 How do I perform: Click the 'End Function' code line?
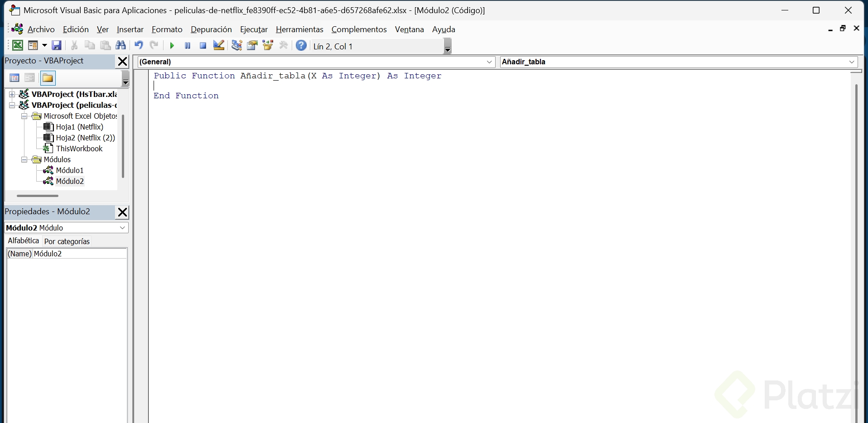(186, 96)
